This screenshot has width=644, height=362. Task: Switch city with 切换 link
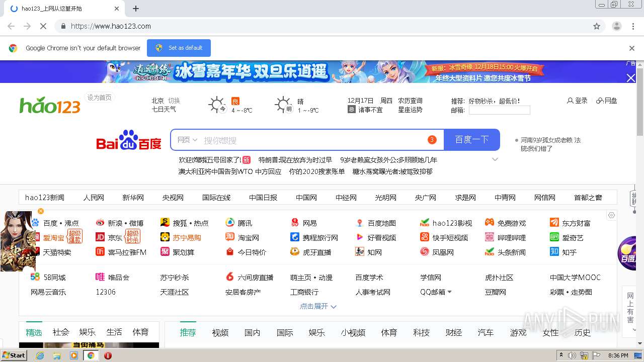click(x=174, y=101)
